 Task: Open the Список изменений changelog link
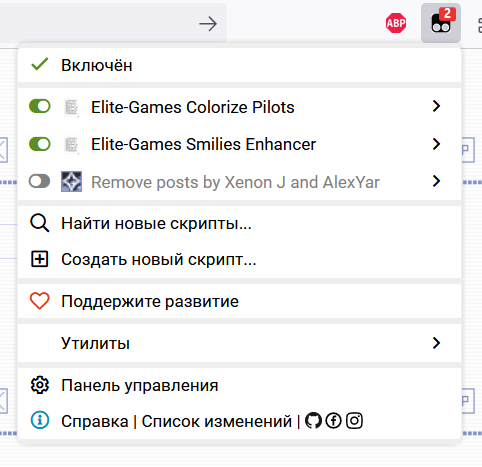[x=217, y=421]
